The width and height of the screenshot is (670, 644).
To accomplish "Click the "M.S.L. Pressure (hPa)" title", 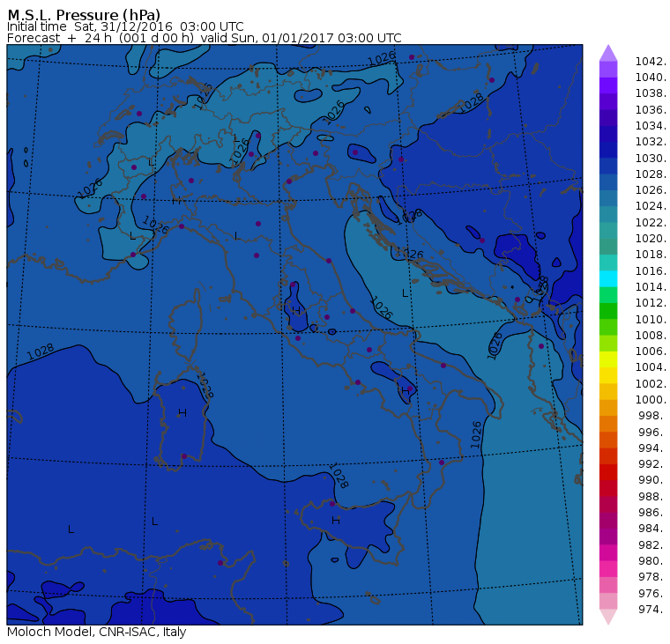I will click(84, 14).
